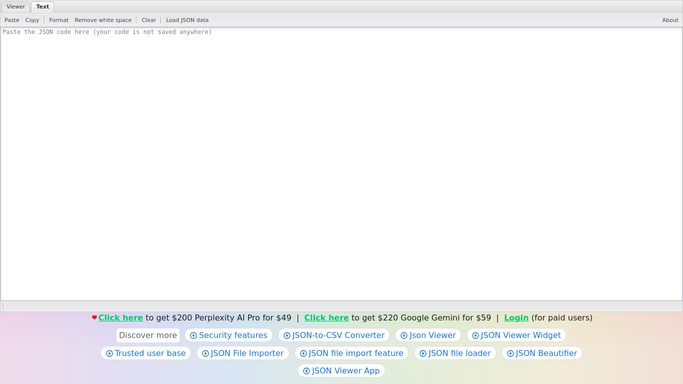
Task: Open the JSON Viewer Widget link
Action: pos(516,335)
